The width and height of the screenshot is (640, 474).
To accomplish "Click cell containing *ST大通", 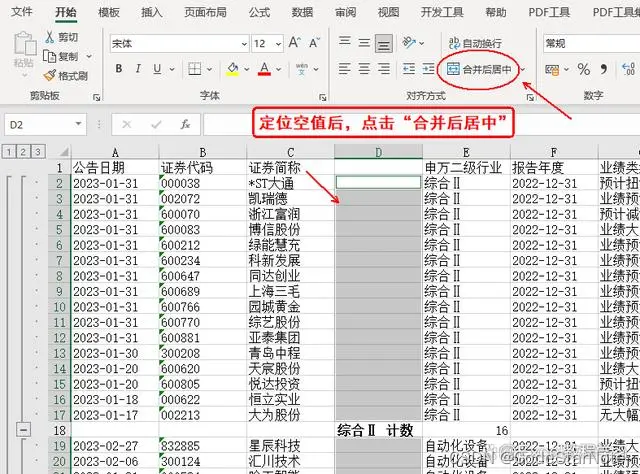I will click(290, 183).
